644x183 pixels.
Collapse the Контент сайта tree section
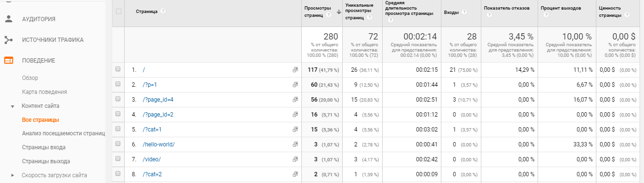(13, 106)
